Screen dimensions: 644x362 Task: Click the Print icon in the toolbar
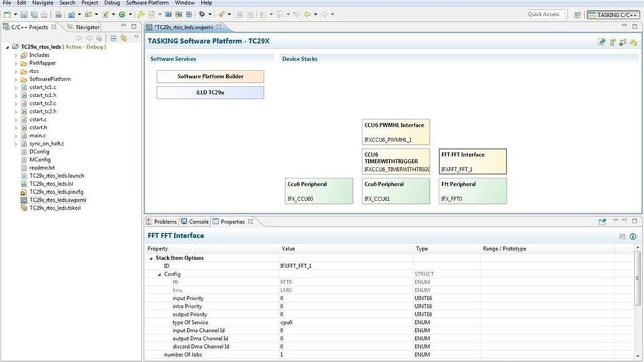(x=44, y=14)
